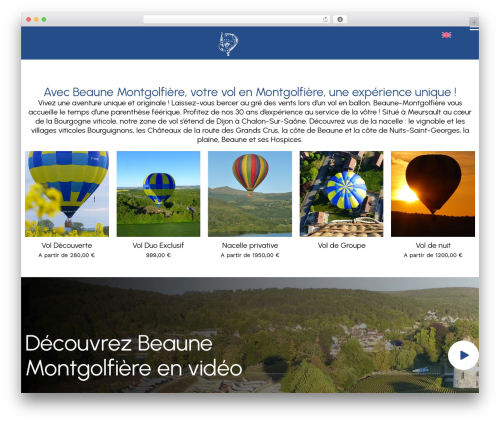Follow the Nacelle privative link
The height and width of the screenshot is (423, 500).
coord(250,246)
